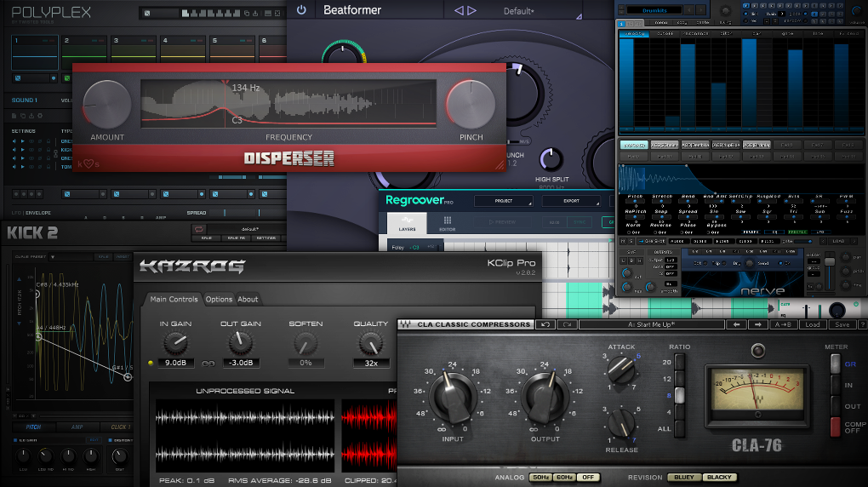Screen dimensions: 868x487
Task: Select ratio 4 on CLA-76
Action: coord(679,412)
